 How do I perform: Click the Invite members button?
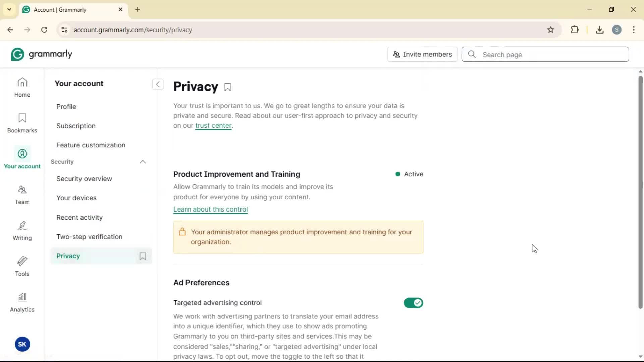coord(422,54)
